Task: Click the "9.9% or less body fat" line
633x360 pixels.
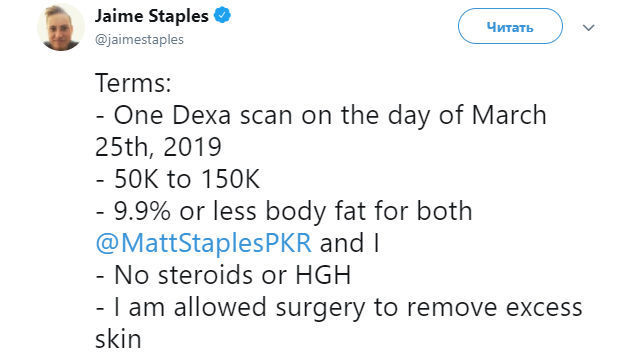Action: coord(284,211)
